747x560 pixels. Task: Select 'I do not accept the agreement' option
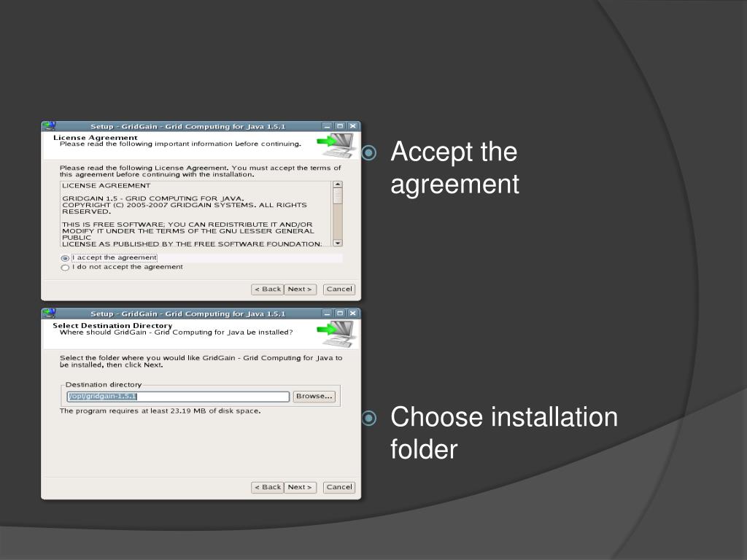65,268
